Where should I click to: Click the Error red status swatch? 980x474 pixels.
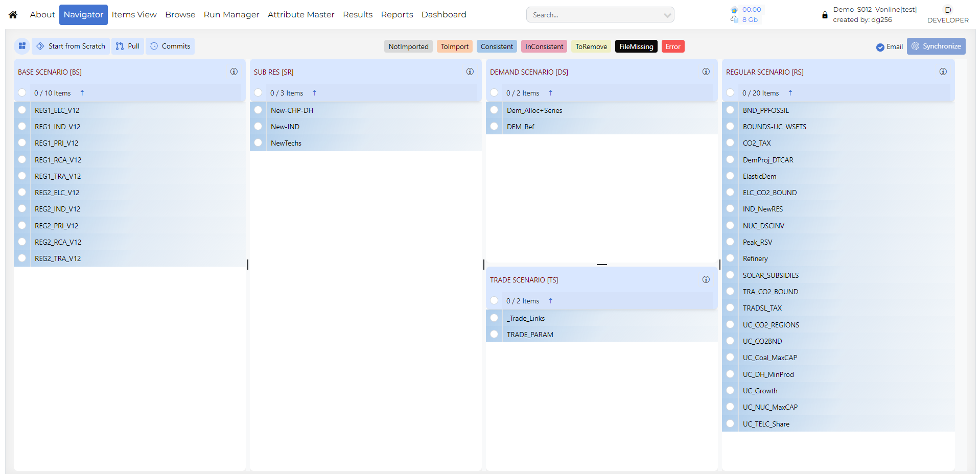coord(673,46)
